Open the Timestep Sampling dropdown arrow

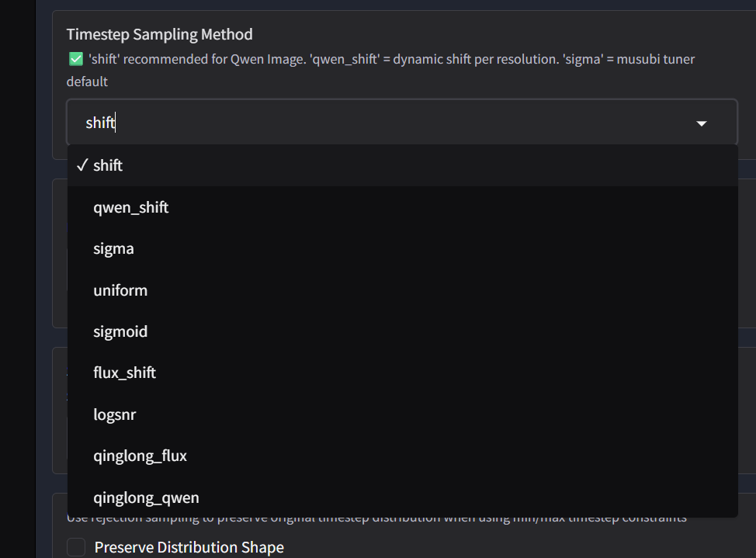tap(702, 123)
